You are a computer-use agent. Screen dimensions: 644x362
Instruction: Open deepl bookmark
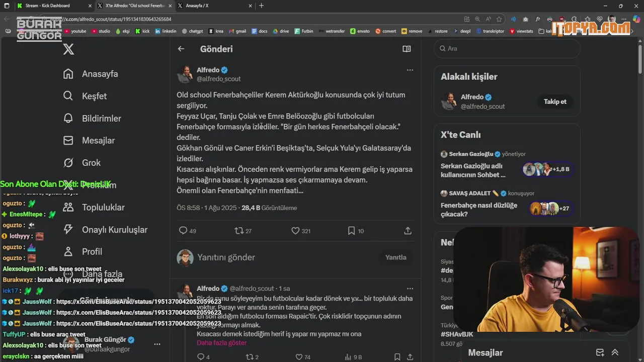pos(461,31)
